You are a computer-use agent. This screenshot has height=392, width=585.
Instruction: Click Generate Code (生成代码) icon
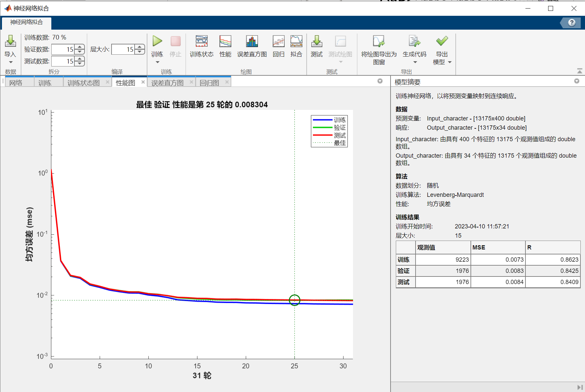pos(415,41)
